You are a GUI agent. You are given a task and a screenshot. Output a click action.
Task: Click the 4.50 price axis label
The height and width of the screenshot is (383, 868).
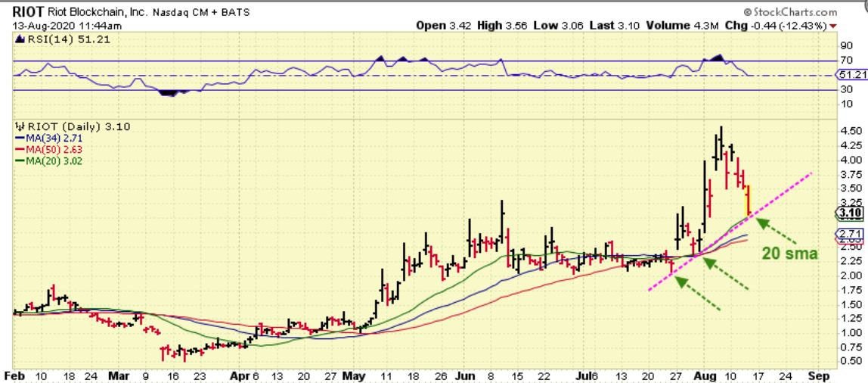[851, 131]
